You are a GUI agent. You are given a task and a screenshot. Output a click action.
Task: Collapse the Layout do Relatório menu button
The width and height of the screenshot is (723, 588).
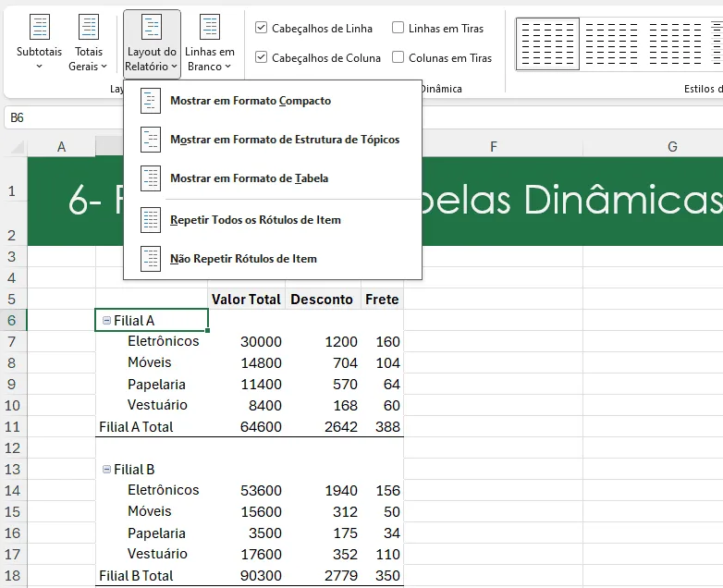152,43
